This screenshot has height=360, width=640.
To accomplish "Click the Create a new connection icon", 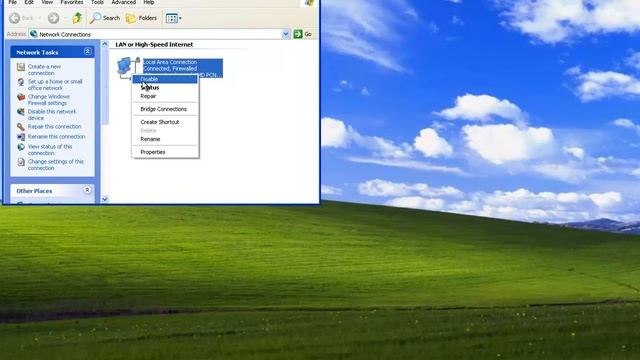I will [x=21, y=67].
